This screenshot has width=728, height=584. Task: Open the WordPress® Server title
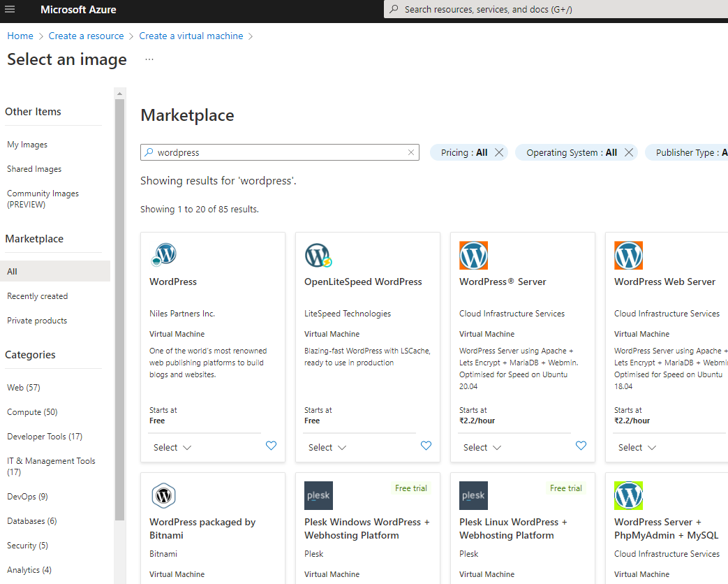coord(503,282)
